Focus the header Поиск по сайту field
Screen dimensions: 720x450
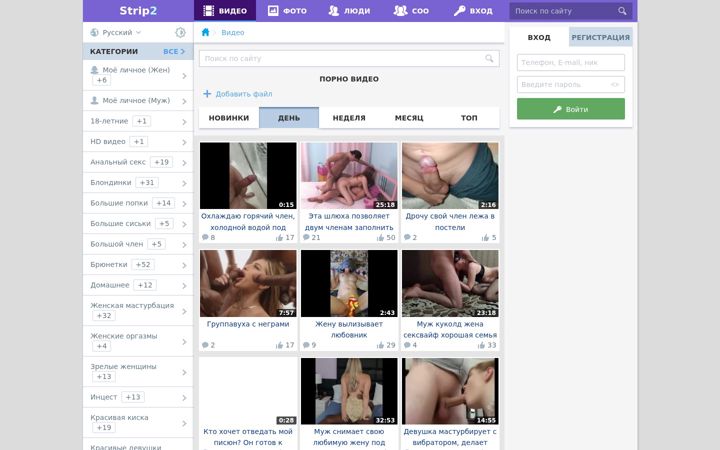[x=571, y=11]
